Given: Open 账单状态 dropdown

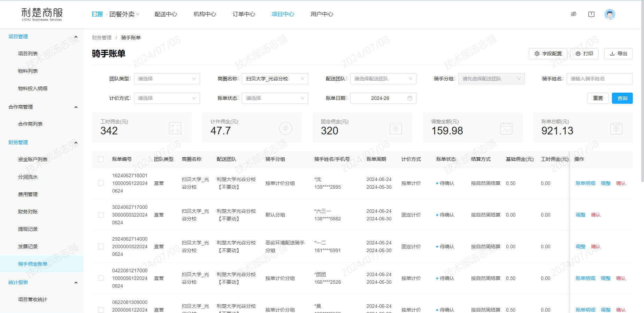Looking at the screenshot, I should click(x=275, y=98).
